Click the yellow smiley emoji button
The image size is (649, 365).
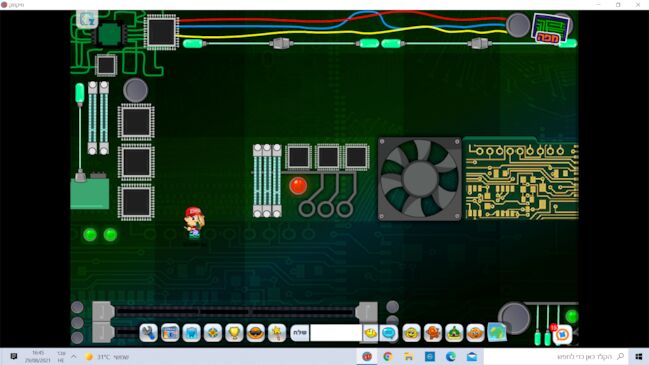[370, 333]
